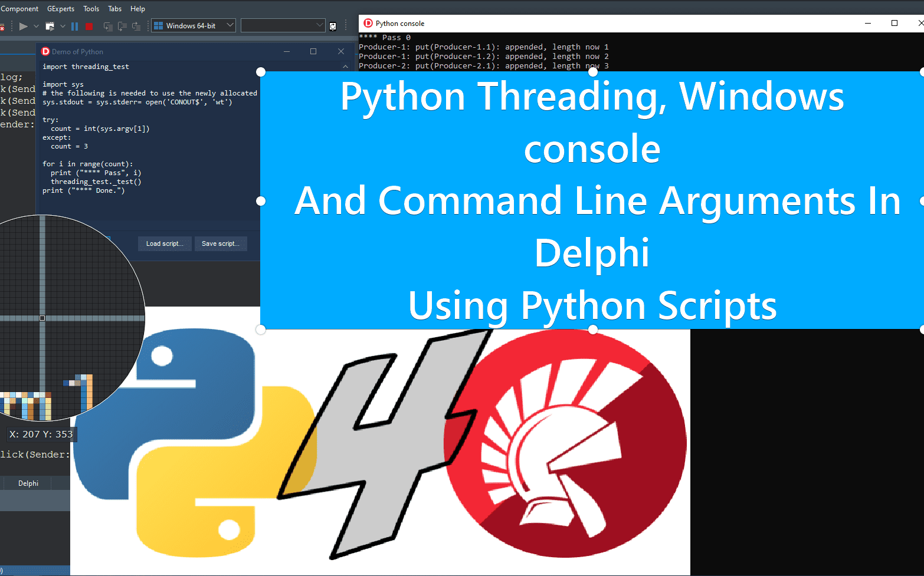The image size is (924, 576).
Task: Click the top-center selection handle of blue banner
Action: 593,72
